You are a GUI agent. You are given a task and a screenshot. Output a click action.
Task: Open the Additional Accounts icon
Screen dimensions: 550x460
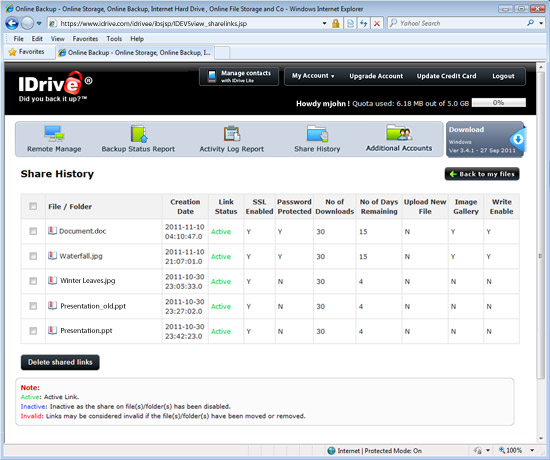point(399,133)
